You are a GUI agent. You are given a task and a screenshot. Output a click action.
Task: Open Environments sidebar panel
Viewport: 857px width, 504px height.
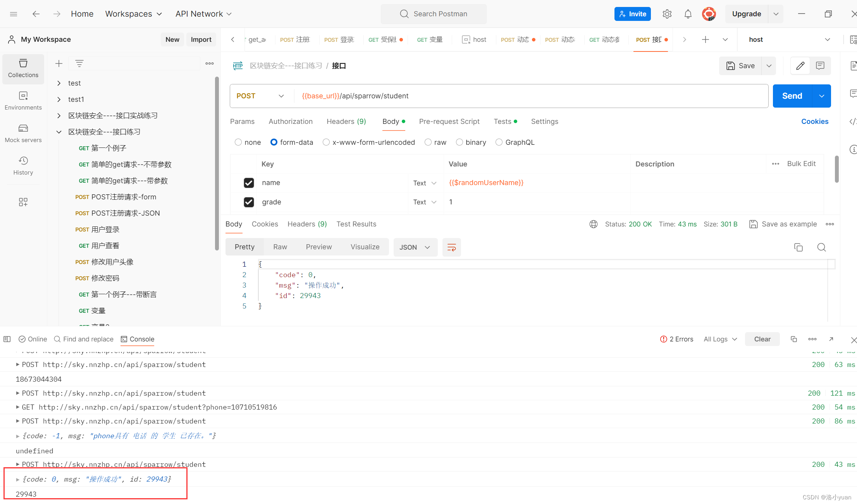tap(23, 101)
